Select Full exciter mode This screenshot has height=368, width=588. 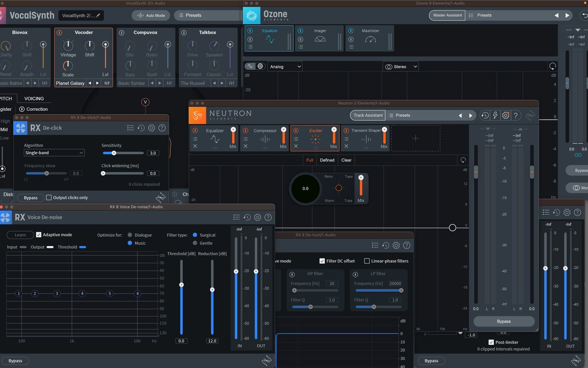309,160
